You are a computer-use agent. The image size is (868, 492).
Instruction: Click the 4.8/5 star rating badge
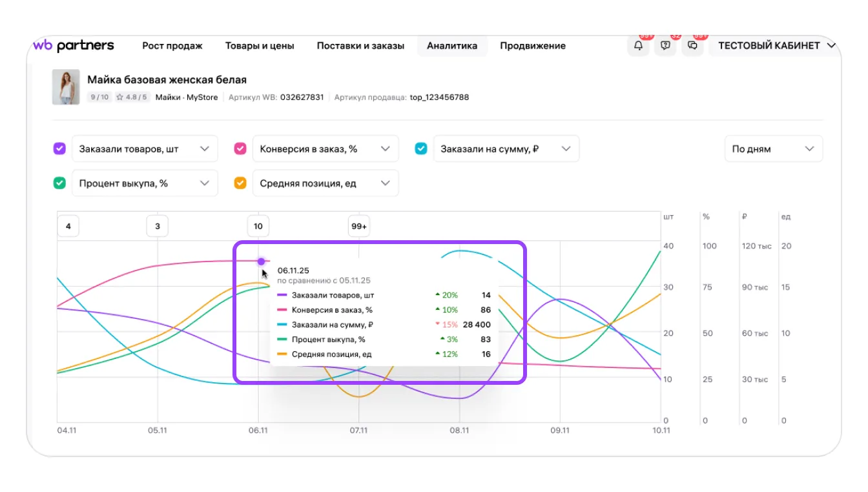(x=131, y=97)
